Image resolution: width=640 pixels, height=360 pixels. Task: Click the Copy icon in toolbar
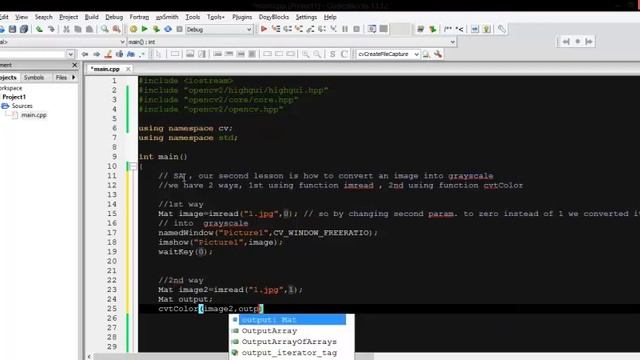click(x=78, y=29)
